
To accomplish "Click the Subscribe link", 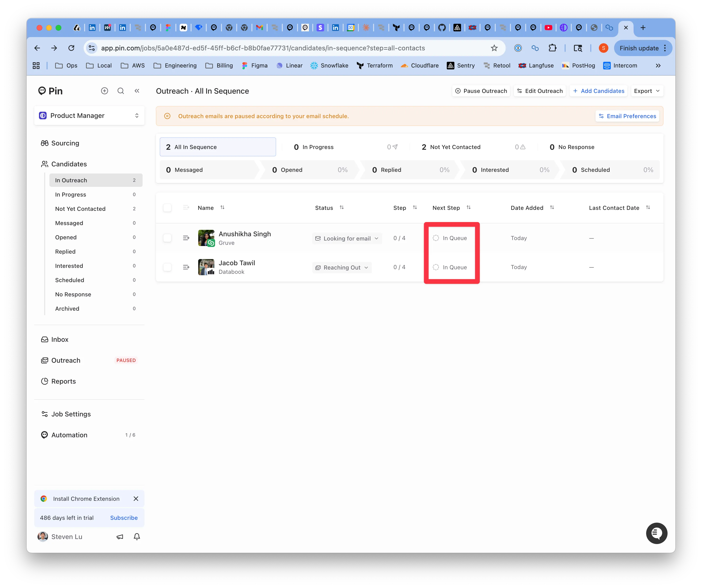I will 124,518.
